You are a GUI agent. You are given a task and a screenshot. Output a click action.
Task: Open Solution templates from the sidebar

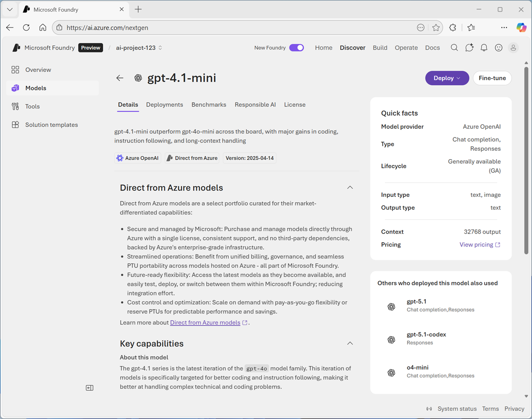coord(51,125)
